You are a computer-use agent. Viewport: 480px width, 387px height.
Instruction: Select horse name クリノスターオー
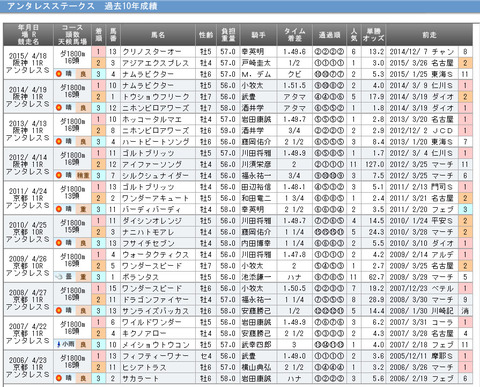[152, 52]
